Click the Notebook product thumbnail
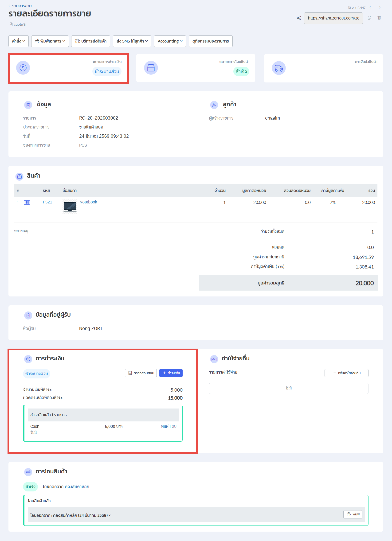Screen dimensions: 392x541 tap(70, 206)
